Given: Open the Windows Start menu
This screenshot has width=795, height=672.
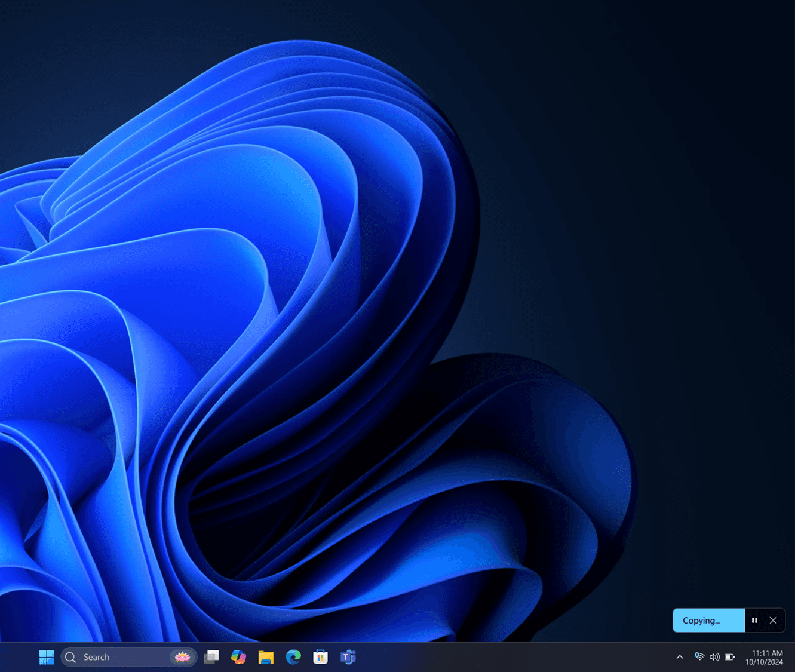Looking at the screenshot, I should pos(47,657).
